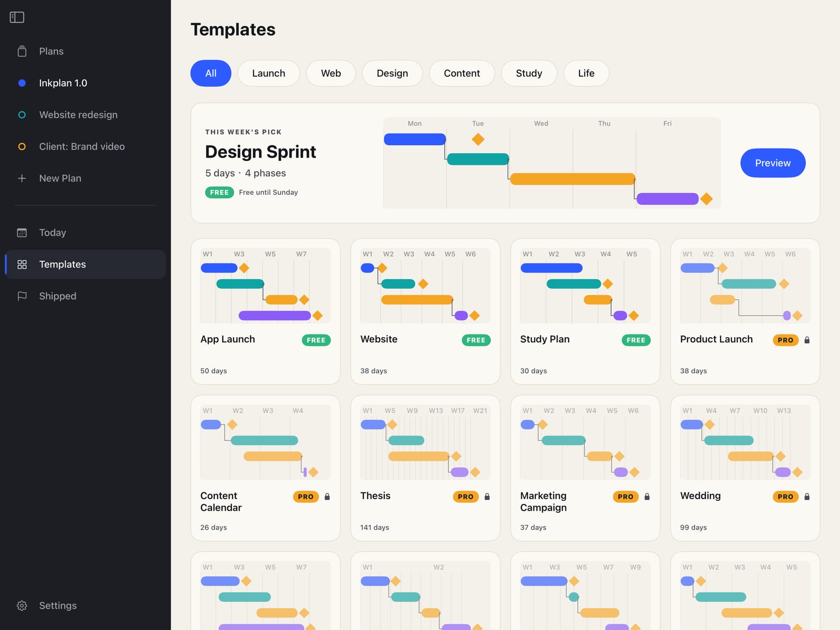The height and width of the screenshot is (630, 840).
Task: Click the Marketing Campaign title
Action: click(x=543, y=501)
